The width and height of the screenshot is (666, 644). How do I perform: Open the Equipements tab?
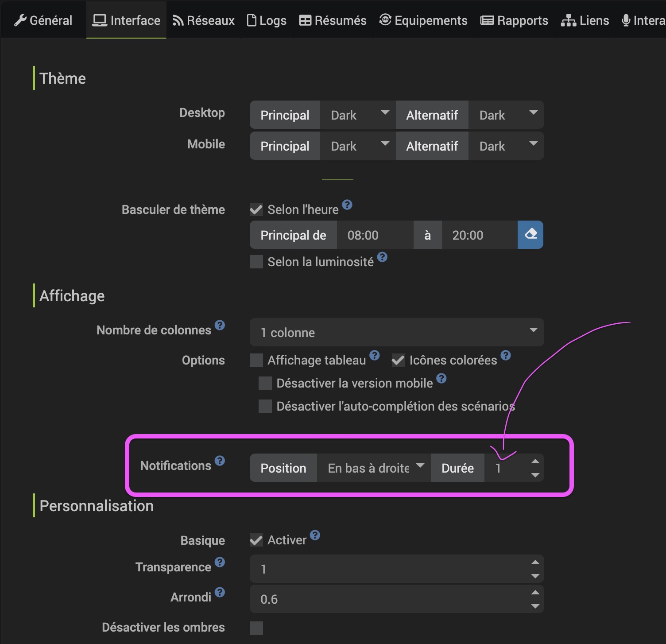click(423, 20)
